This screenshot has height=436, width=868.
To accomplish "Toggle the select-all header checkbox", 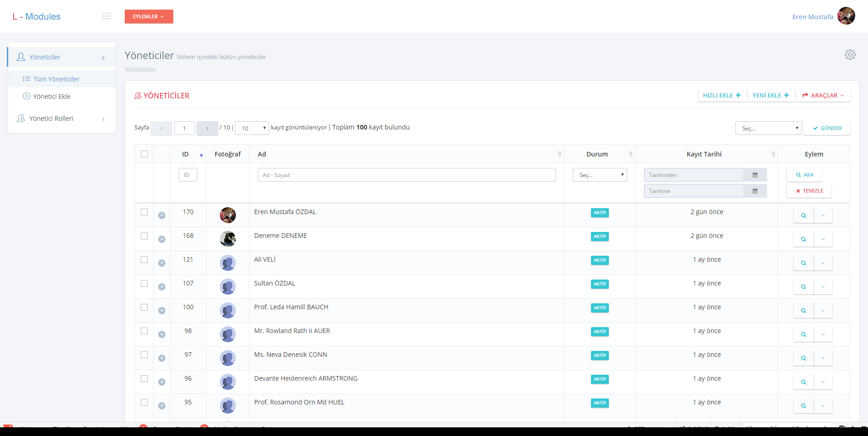I will click(x=144, y=154).
